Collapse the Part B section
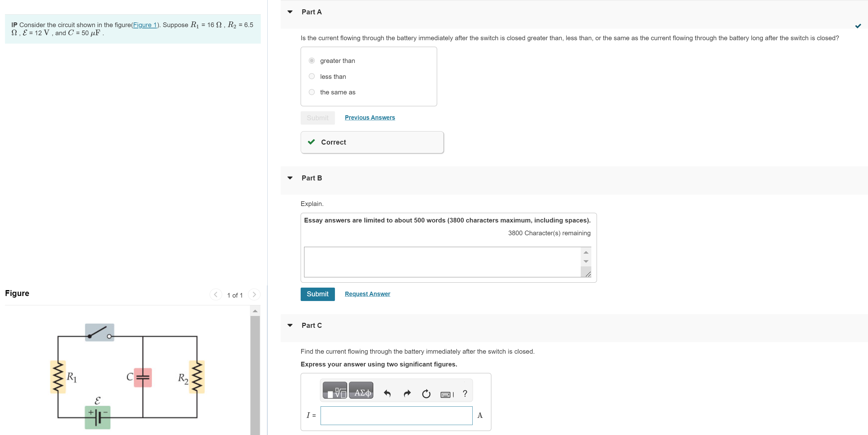The image size is (868, 435). (290, 178)
